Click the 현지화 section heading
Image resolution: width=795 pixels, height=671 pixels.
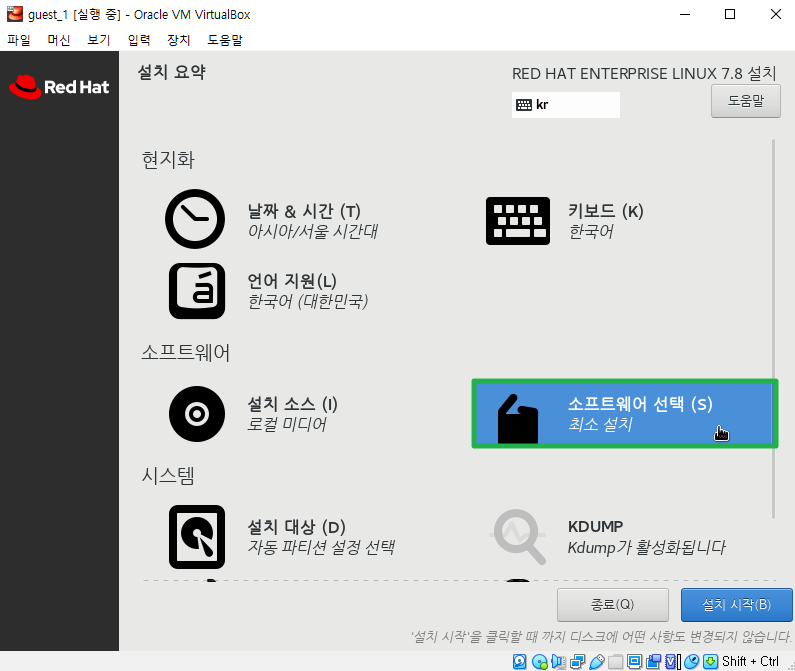click(x=168, y=160)
